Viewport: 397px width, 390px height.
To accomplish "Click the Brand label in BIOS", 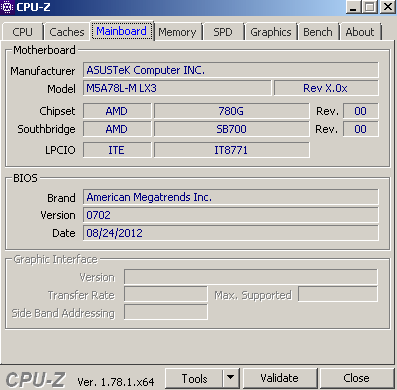I will pyautogui.click(x=61, y=198).
